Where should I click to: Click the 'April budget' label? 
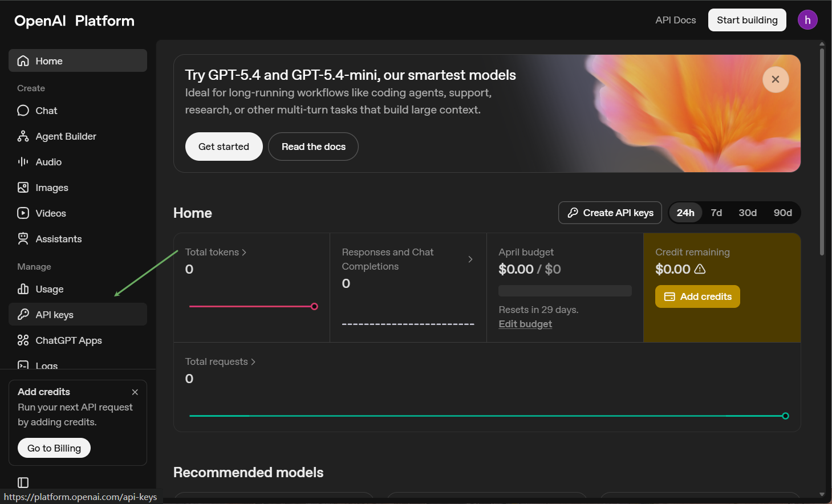(x=526, y=252)
